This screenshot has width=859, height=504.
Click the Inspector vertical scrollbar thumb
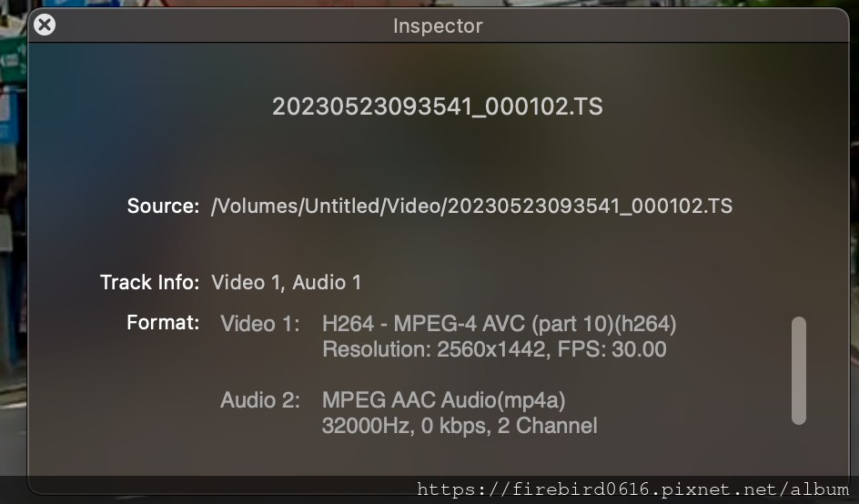click(799, 369)
